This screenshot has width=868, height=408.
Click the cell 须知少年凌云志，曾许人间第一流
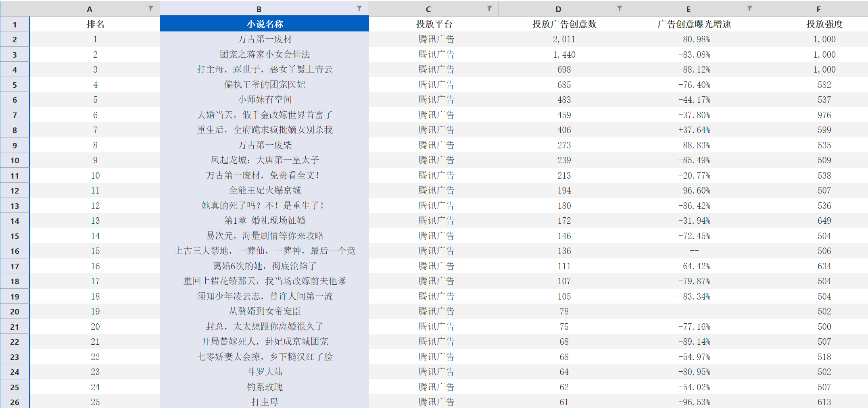point(265,296)
